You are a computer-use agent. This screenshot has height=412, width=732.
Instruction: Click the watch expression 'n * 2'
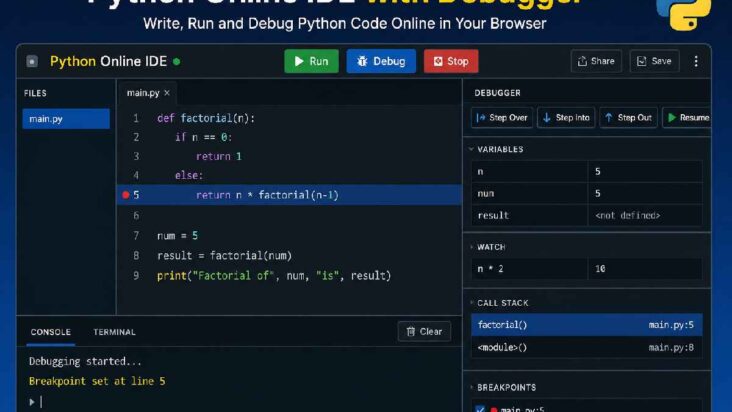pos(490,269)
